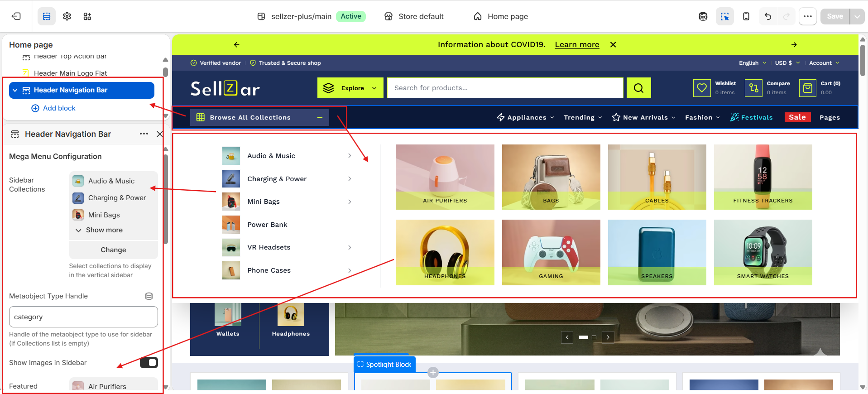
Task: Click slideshow previous arrow button
Action: click(x=567, y=337)
